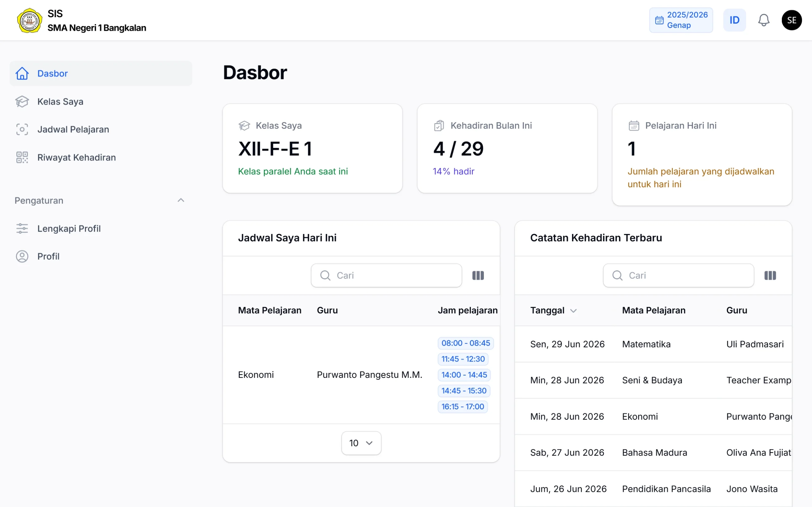
Task: Collapse the Pengaturan section
Action: click(x=181, y=200)
